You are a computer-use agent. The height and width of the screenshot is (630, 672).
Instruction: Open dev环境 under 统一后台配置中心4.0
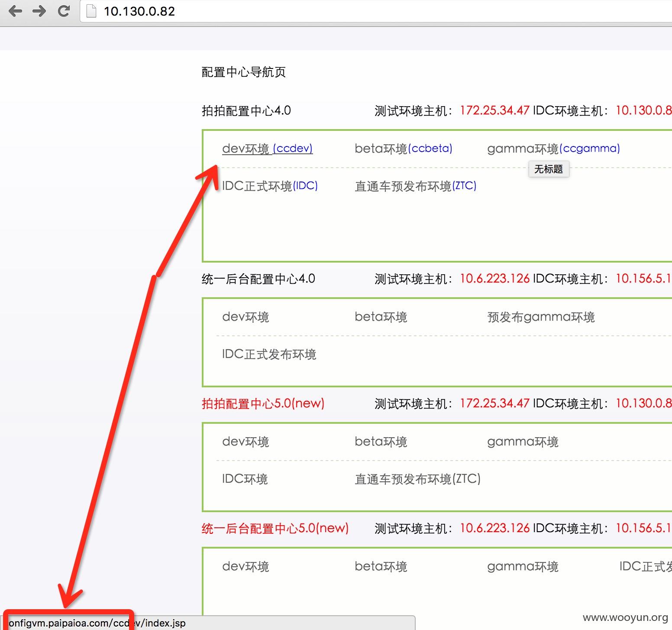pos(246,317)
